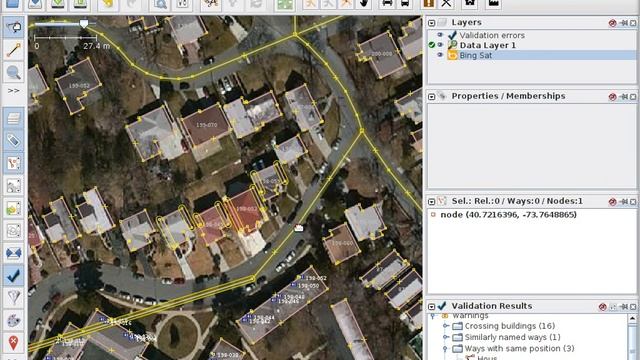Collapse the Selection list panel
Screen dimensions: 640x360
coord(431,202)
